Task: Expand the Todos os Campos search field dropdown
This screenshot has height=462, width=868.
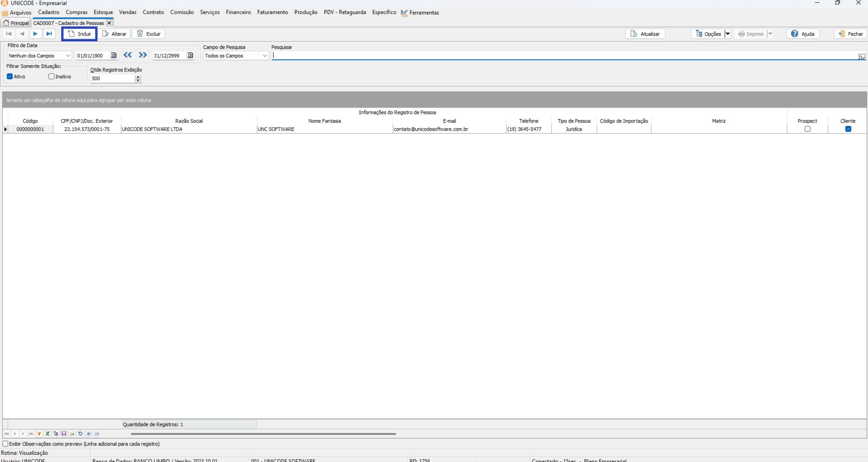Action: (x=265, y=56)
